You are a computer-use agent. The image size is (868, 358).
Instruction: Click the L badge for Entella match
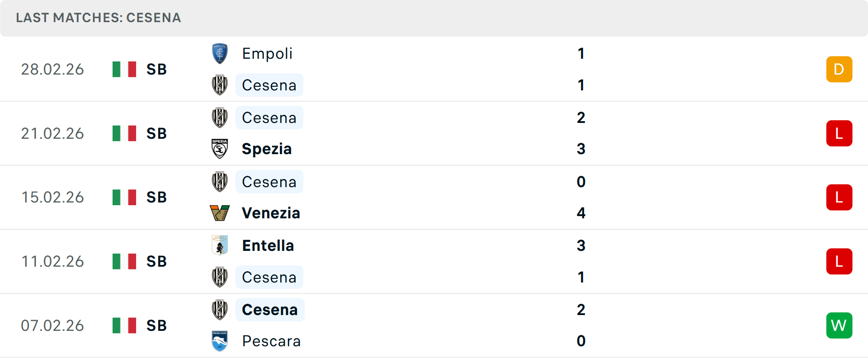(x=839, y=261)
